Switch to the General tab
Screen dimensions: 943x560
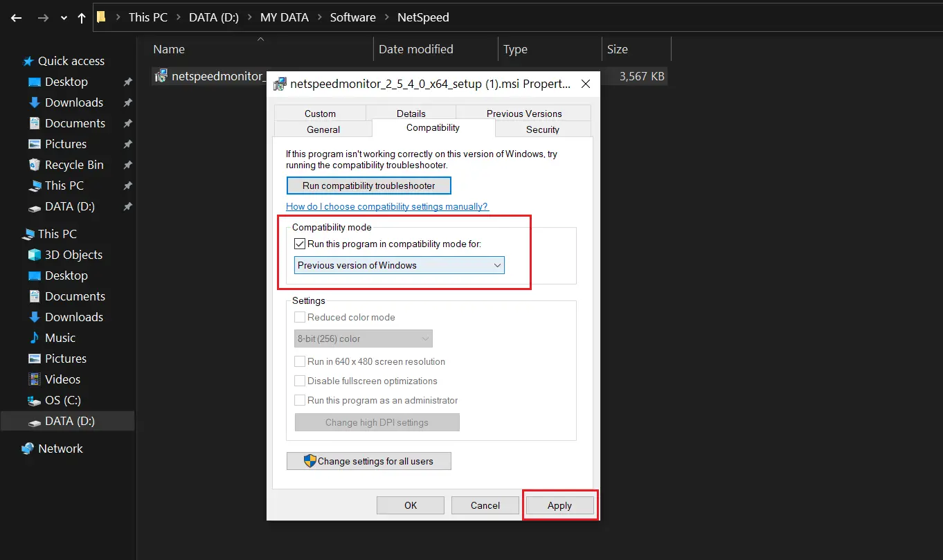[x=323, y=129]
